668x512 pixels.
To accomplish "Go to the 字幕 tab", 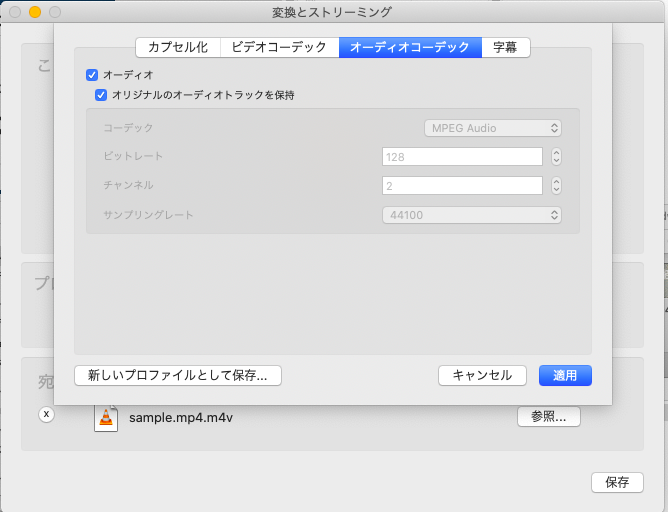I will 506,47.
